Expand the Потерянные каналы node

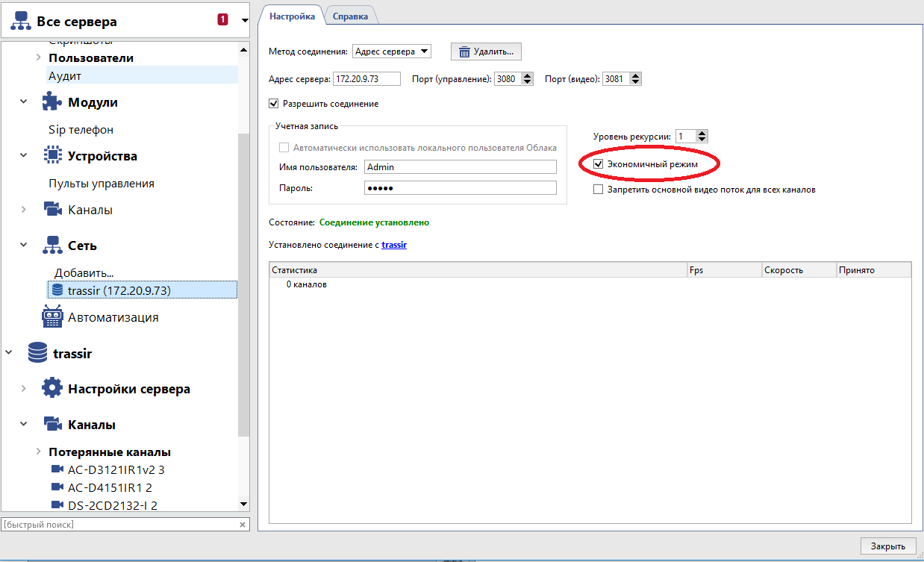click(38, 452)
